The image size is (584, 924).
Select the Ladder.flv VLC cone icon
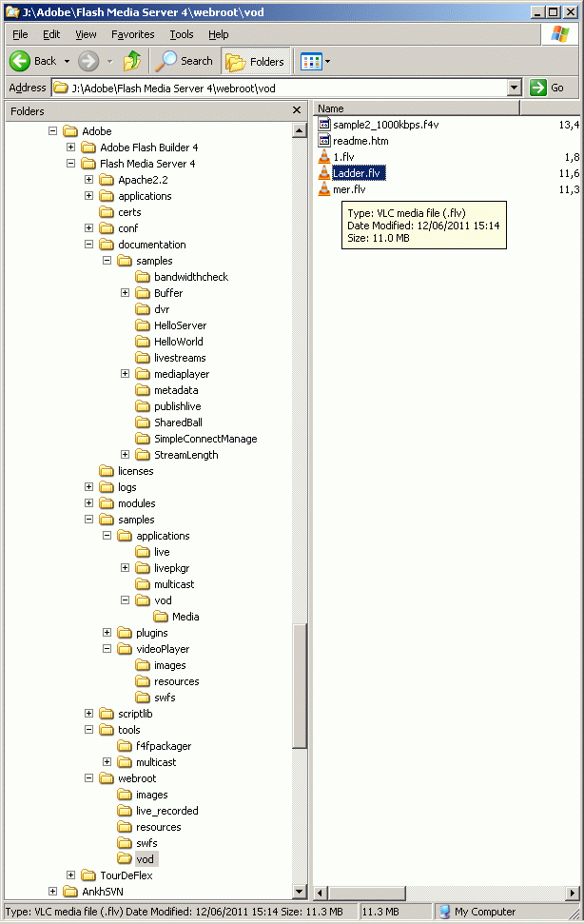(x=324, y=172)
